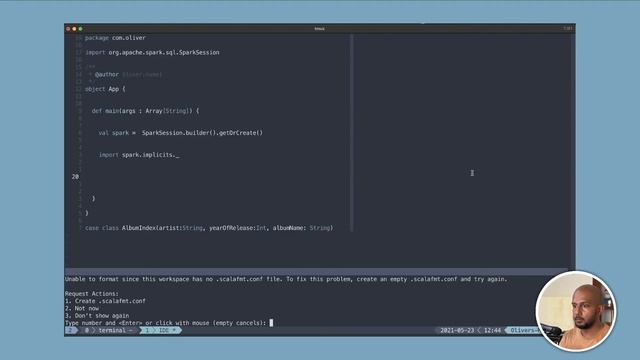Image resolution: width=640 pixels, height=360 pixels.
Task: Click the Olivers hostname in status bar
Action: [x=523, y=330]
